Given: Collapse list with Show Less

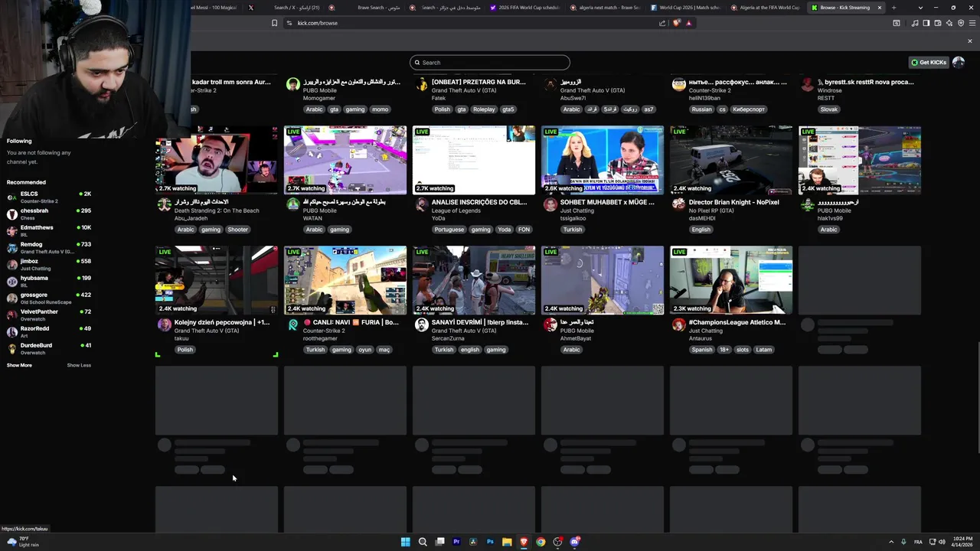Looking at the screenshot, I should [79, 365].
